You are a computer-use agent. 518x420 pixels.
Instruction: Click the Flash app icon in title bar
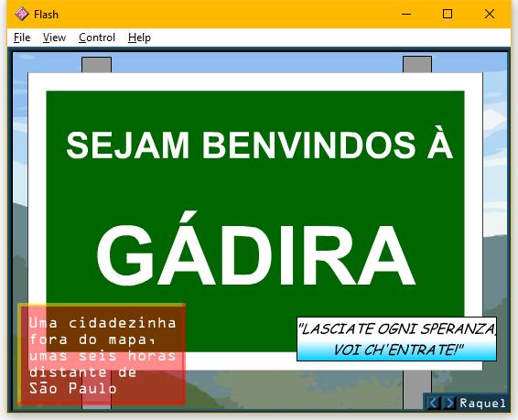click(21, 14)
